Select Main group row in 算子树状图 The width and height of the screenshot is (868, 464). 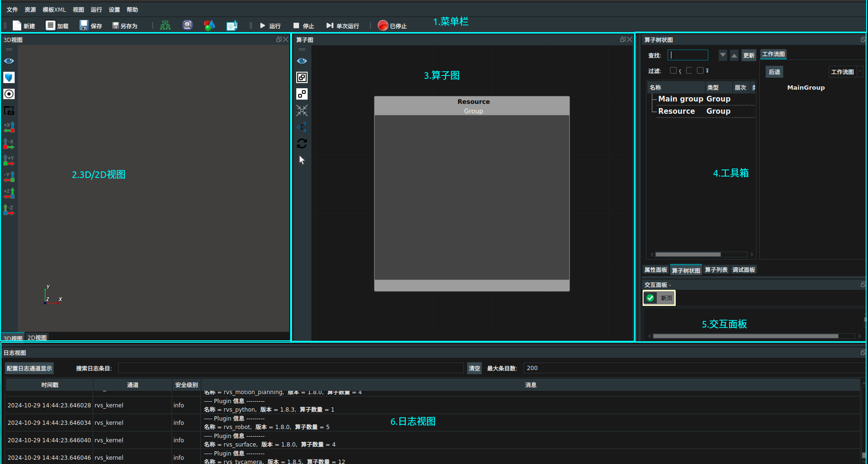[701, 99]
